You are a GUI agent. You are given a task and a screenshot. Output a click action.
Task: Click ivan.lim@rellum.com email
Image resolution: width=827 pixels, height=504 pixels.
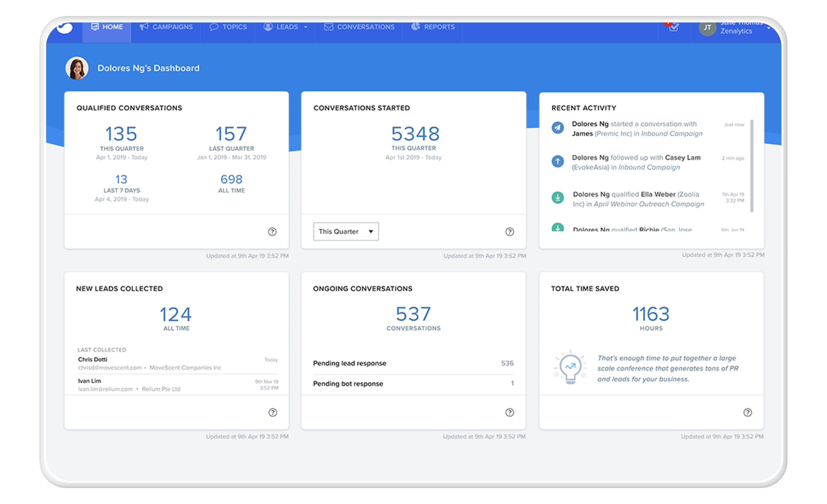pos(105,389)
